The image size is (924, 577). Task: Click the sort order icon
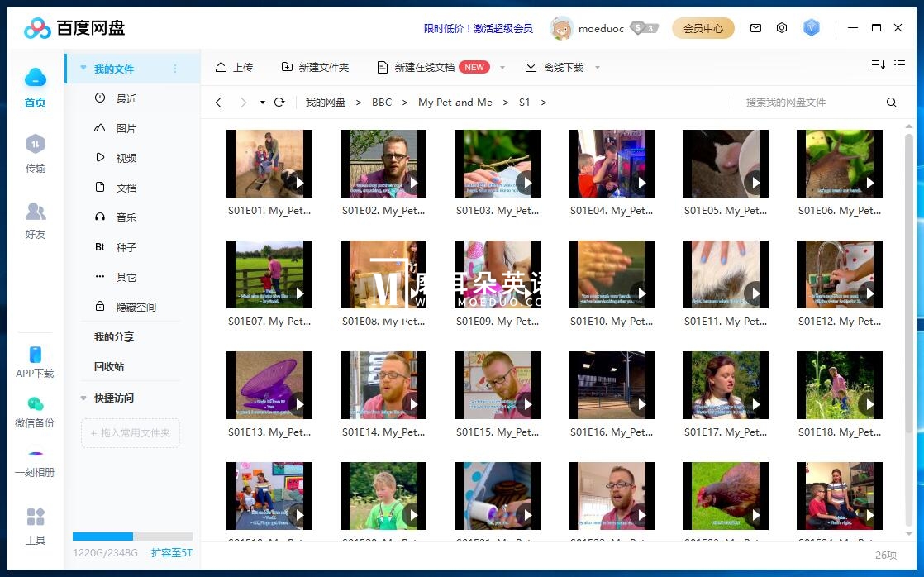(x=878, y=65)
